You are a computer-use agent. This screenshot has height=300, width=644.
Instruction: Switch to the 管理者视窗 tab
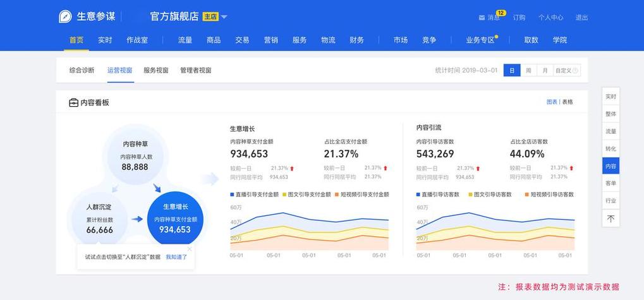point(195,70)
